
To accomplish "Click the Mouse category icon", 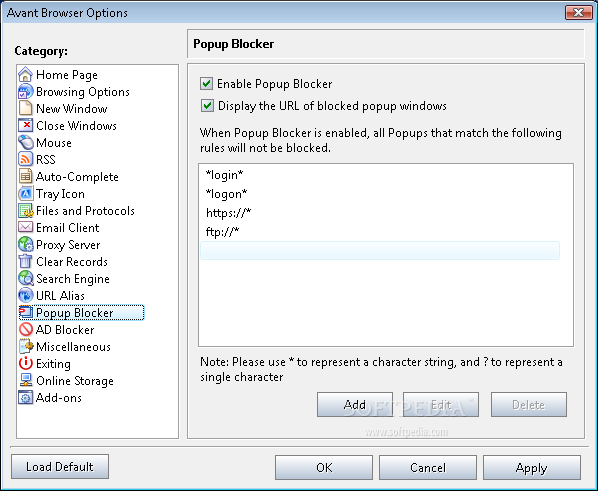I will [26, 142].
